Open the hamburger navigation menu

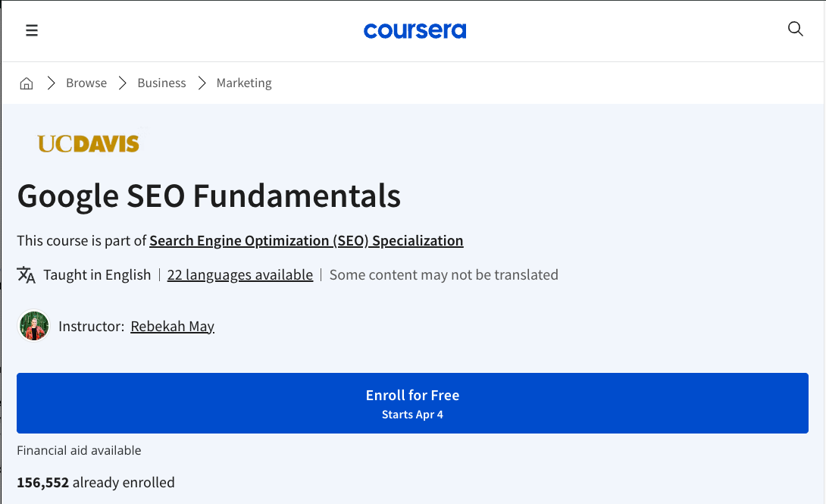pos(32,30)
